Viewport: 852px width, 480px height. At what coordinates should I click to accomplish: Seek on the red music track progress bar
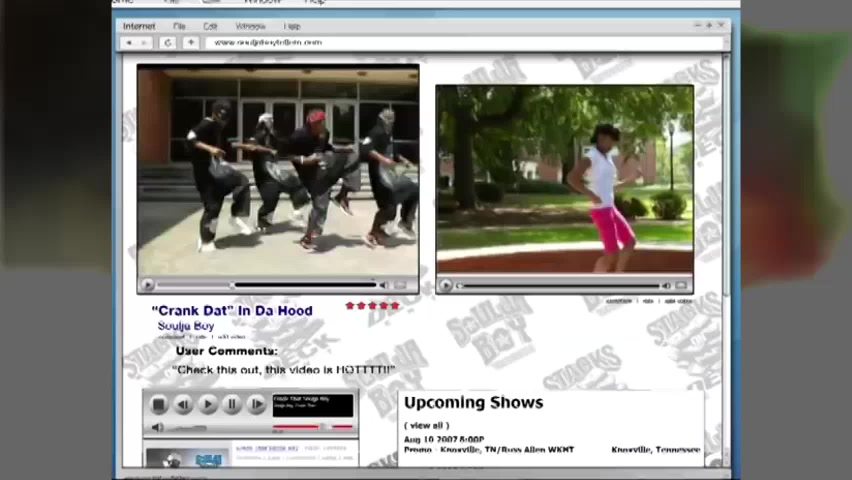click(312, 427)
